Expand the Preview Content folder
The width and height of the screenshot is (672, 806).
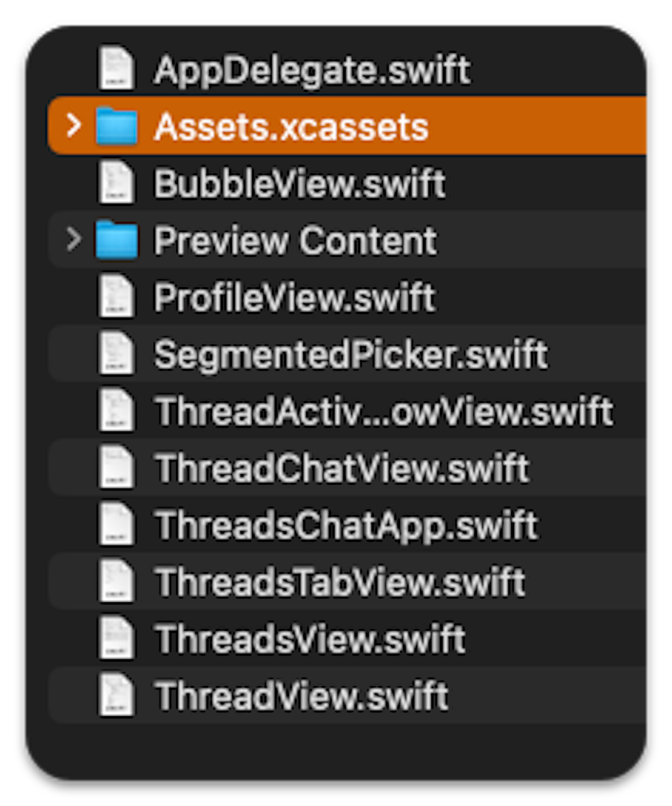pyautogui.click(x=74, y=240)
